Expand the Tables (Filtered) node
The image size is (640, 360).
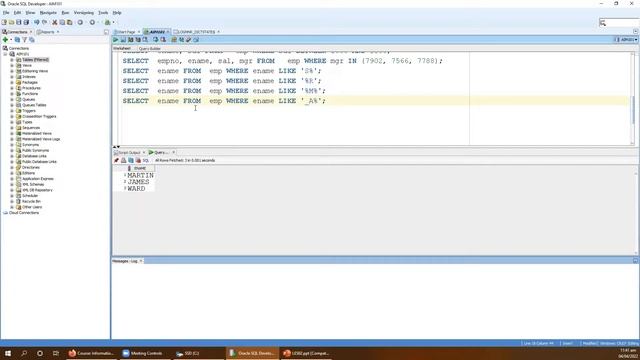(12, 60)
